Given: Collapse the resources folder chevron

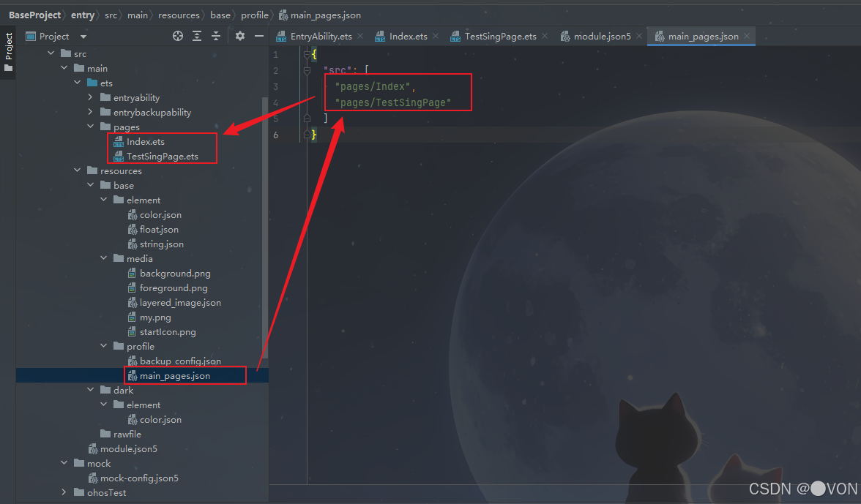Looking at the screenshot, I should click(78, 170).
